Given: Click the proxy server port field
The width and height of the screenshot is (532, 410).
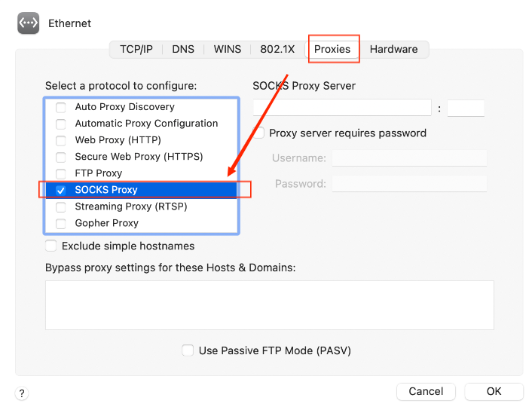Looking at the screenshot, I should [x=465, y=108].
